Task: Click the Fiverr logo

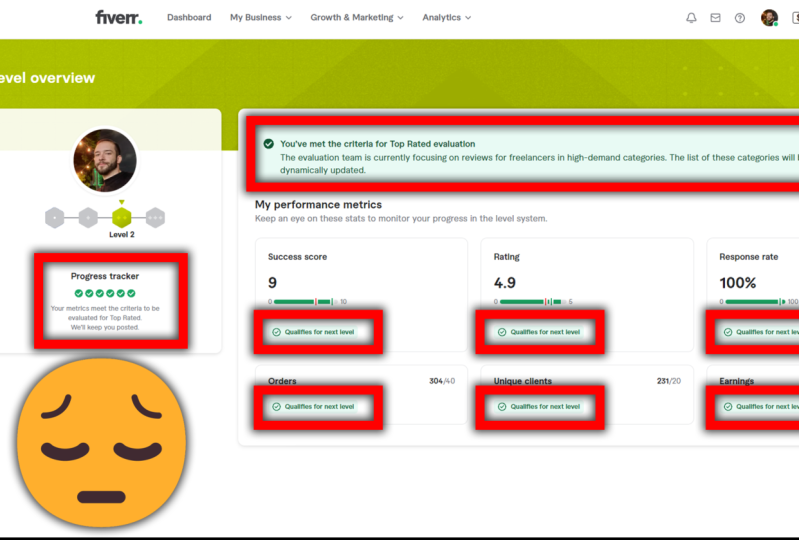Action: pyautogui.click(x=119, y=17)
